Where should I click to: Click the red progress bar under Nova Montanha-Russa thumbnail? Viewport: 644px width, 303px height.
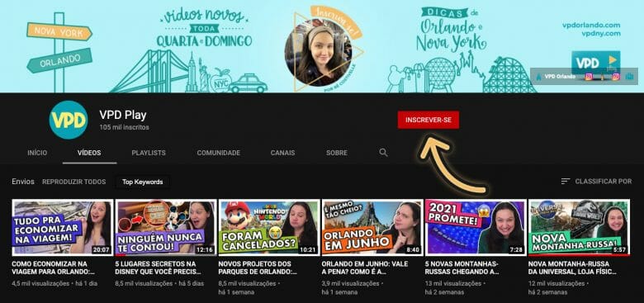[579, 255]
